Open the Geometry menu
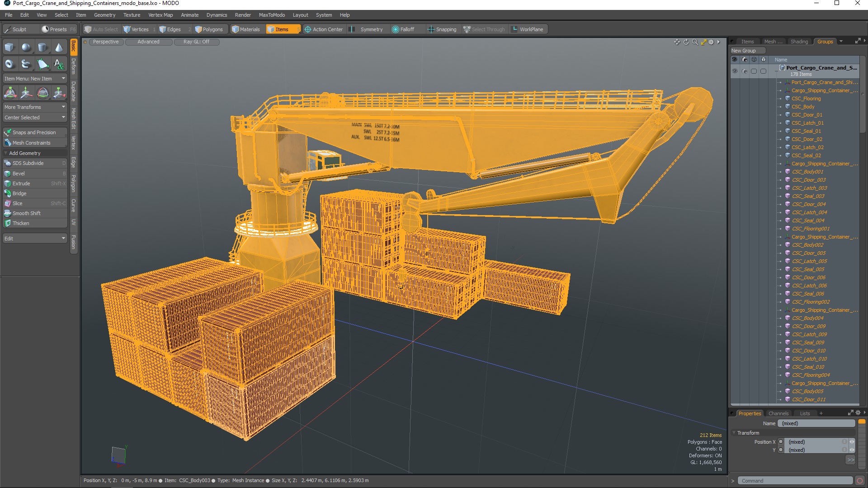 point(104,15)
